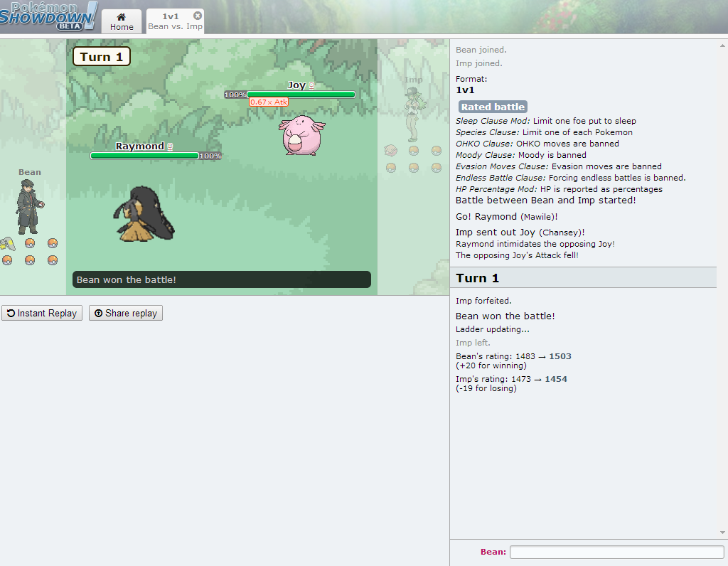Click the Chansey icon in Imp's team

pyautogui.click(x=391, y=151)
